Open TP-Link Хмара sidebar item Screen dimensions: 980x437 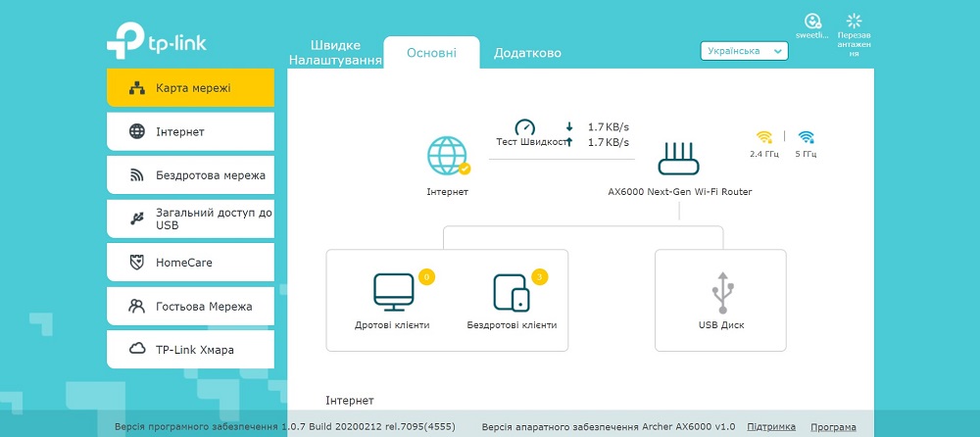click(191, 350)
